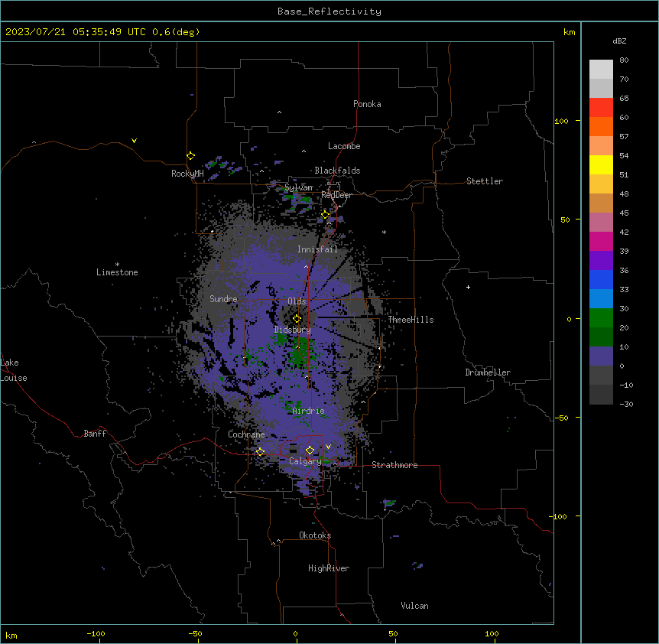Click the Olds town label
Image resolution: width=659 pixels, height=644 pixels.
coord(297,301)
